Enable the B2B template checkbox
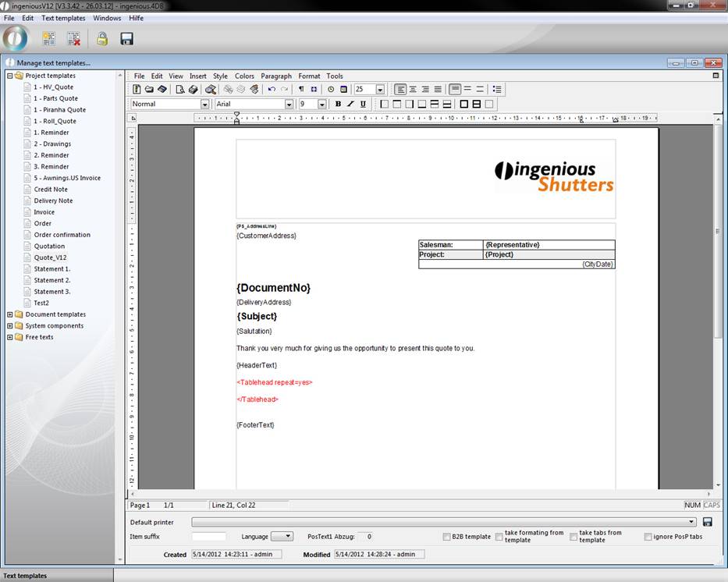Screen dimensions: 728x582 click(446, 537)
